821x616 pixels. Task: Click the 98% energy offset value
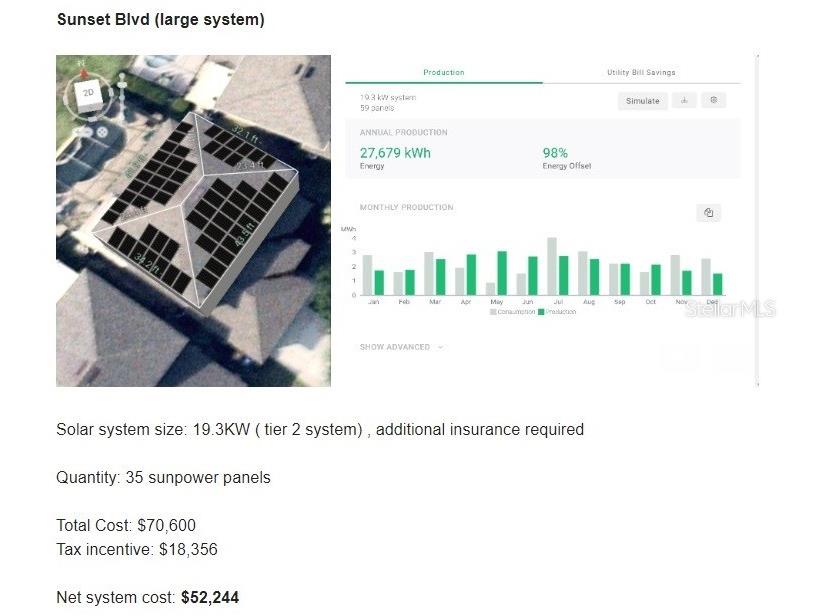tap(555, 153)
